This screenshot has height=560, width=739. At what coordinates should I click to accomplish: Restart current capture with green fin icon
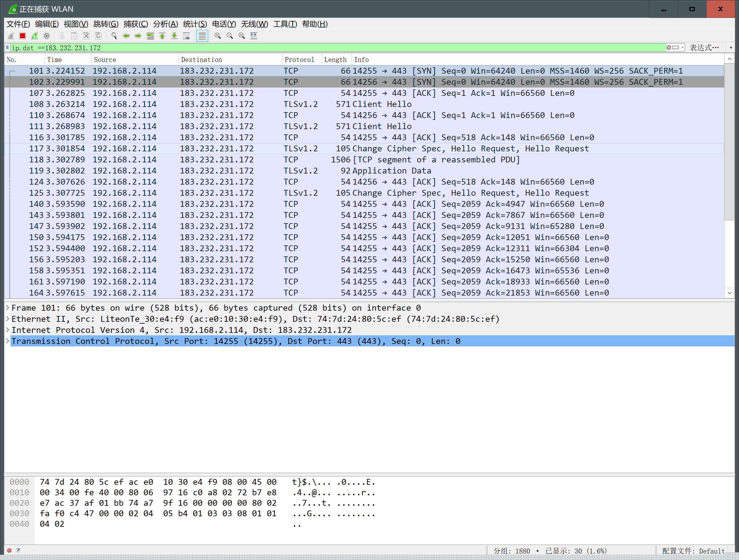(35, 36)
